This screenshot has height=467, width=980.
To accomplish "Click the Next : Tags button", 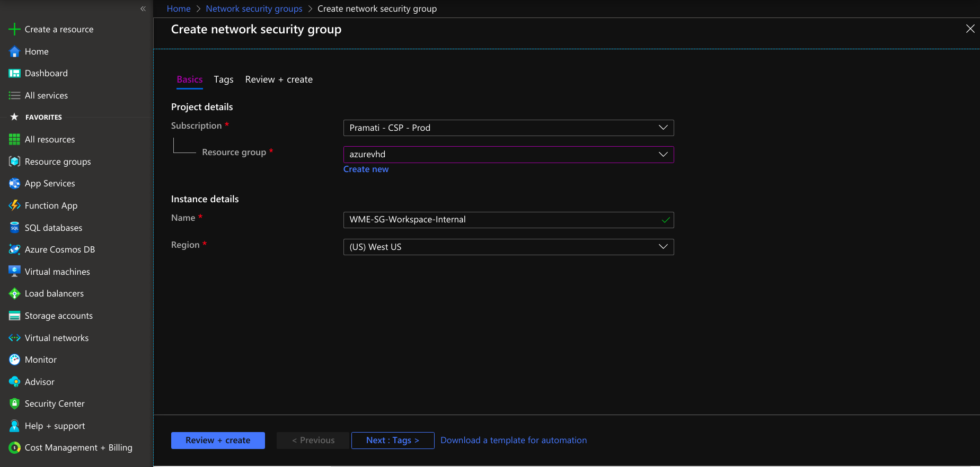I will [392, 440].
